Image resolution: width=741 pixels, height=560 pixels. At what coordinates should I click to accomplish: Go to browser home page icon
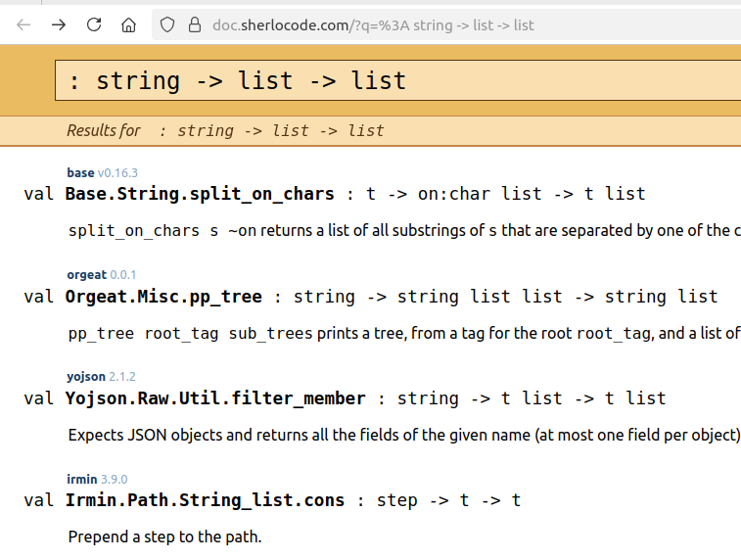[x=128, y=24]
